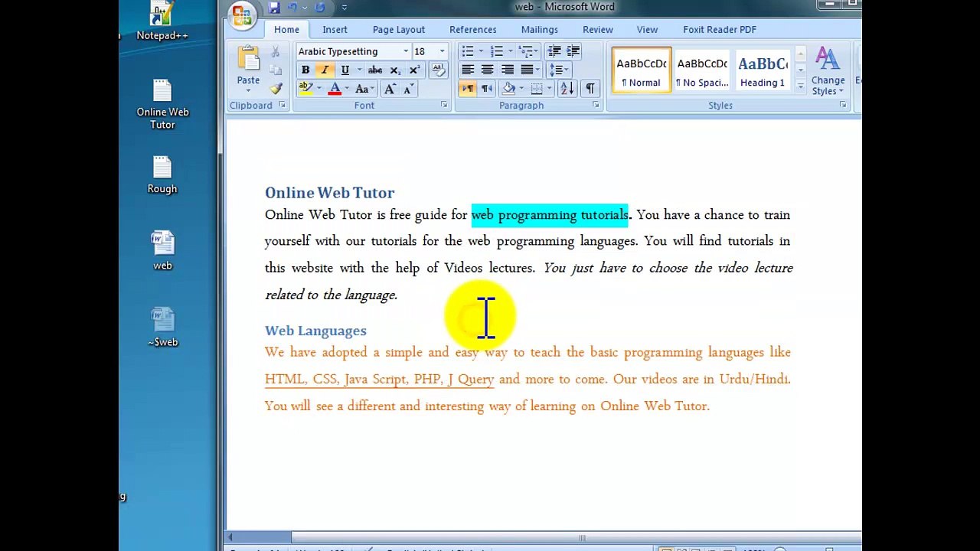980x551 pixels.
Task: Apply Superscript formatting
Action: click(414, 70)
